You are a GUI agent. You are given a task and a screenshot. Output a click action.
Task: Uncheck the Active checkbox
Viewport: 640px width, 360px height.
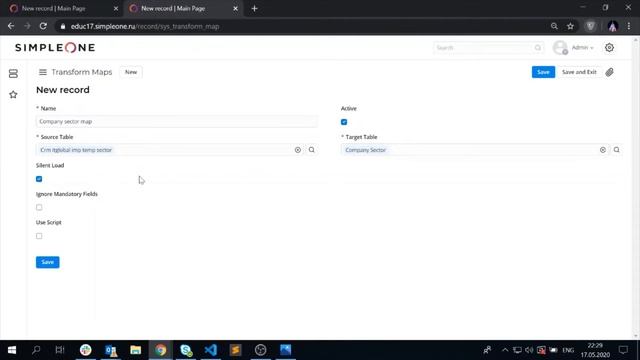point(344,122)
